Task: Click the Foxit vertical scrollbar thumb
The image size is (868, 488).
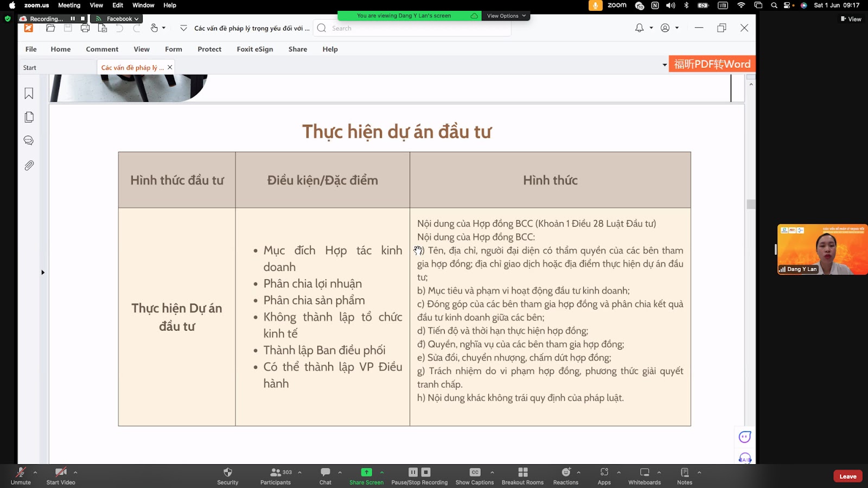Action: [x=751, y=204]
